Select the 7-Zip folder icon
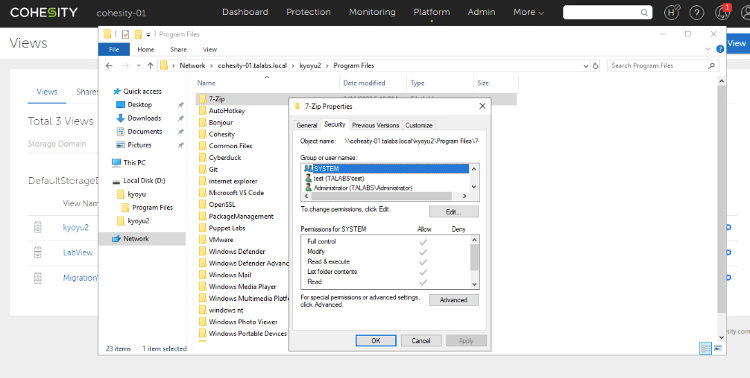Viewport: 750px width, 378px height. tap(202, 99)
